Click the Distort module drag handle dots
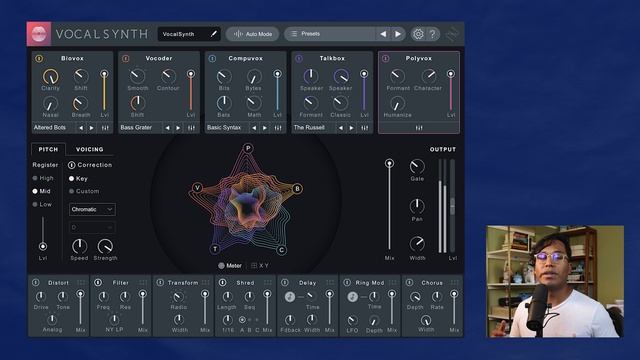This screenshot has width=640, height=360. (x=81, y=282)
